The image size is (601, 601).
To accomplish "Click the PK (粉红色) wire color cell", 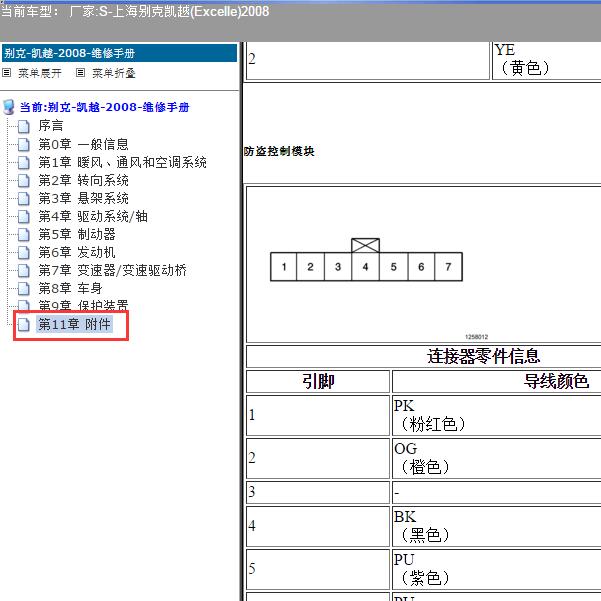I will click(x=496, y=415).
